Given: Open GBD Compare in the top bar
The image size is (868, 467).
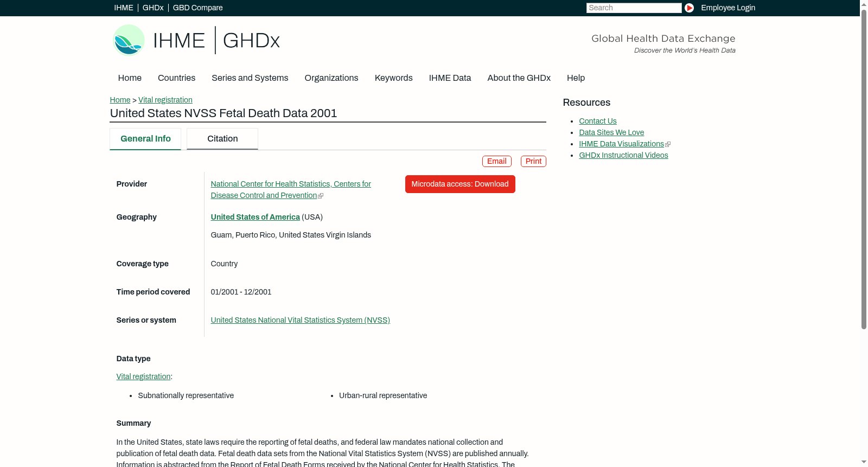Looking at the screenshot, I should 198,8.
